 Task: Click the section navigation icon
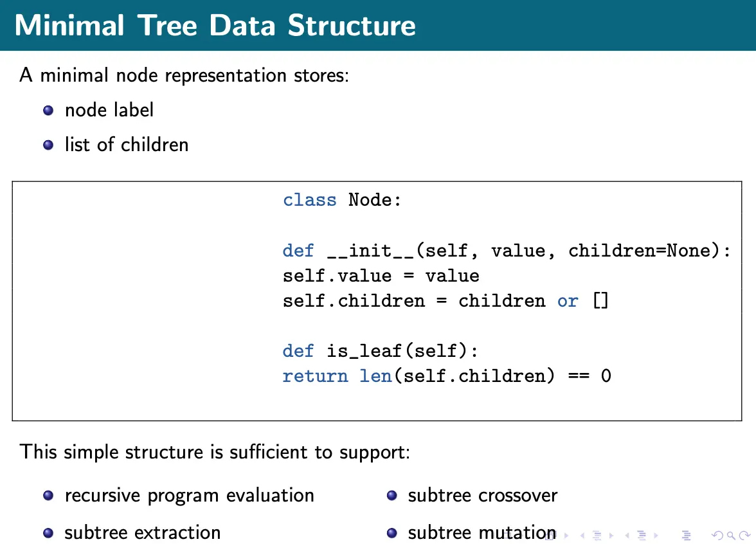point(641,535)
